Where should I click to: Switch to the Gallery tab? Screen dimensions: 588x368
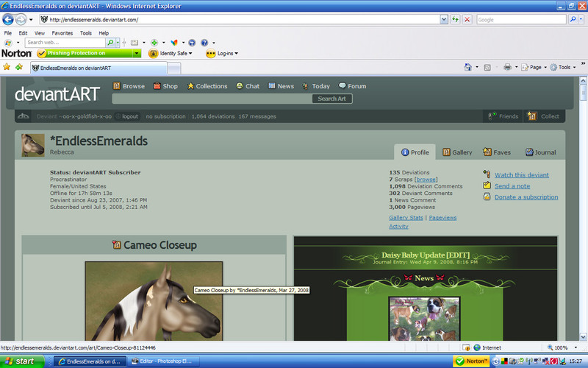click(457, 152)
